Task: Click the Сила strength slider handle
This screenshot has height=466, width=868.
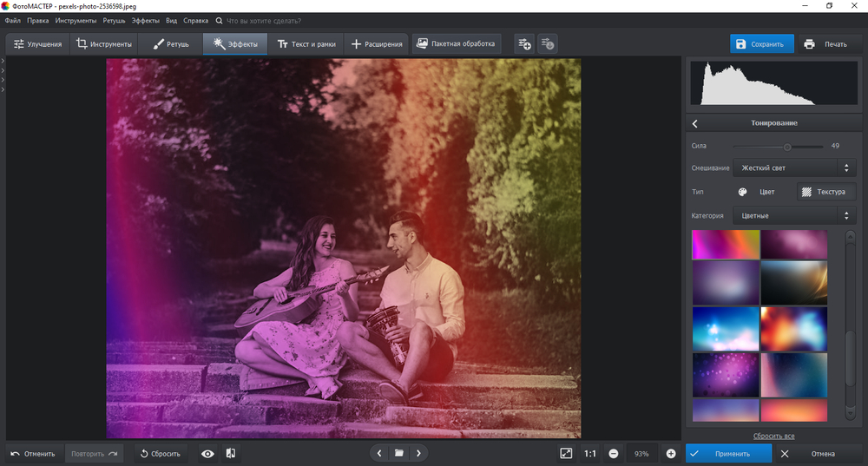Action: click(x=787, y=146)
